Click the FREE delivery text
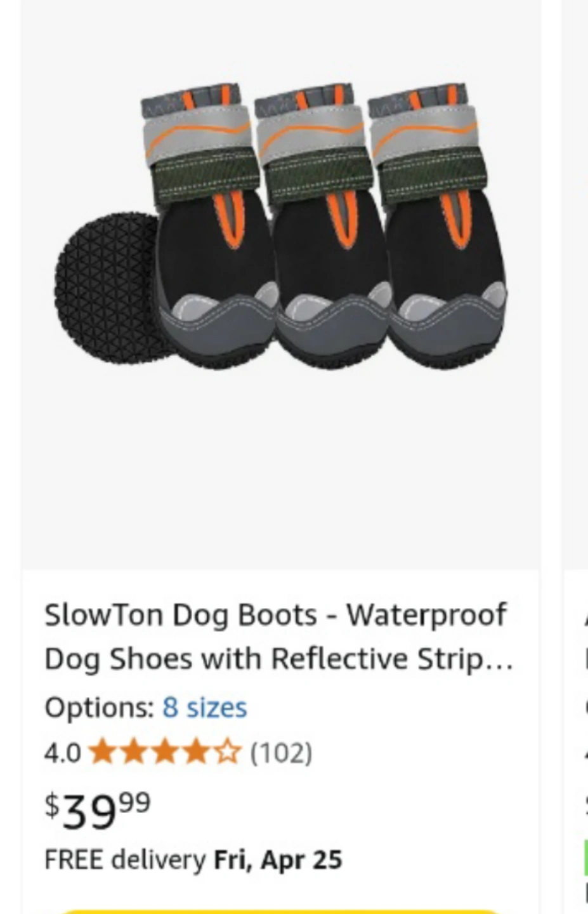The width and height of the screenshot is (588, 914). pyautogui.click(x=125, y=860)
